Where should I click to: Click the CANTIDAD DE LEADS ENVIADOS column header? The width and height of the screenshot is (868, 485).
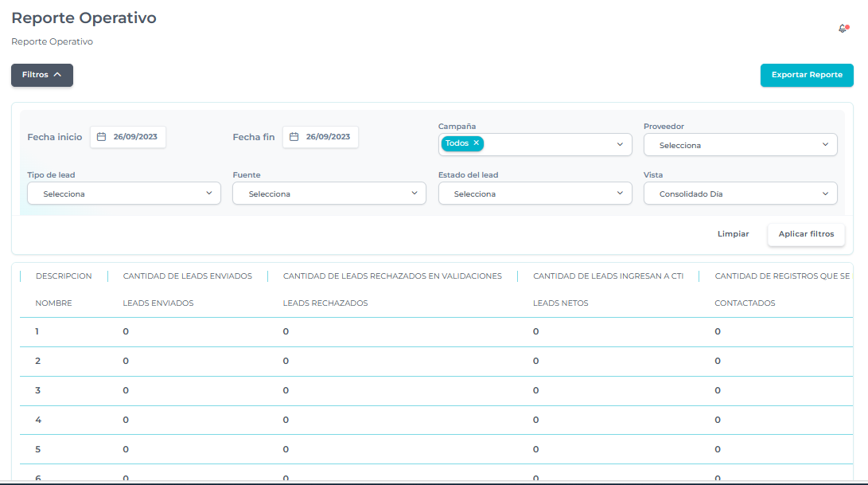click(x=187, y=276)
